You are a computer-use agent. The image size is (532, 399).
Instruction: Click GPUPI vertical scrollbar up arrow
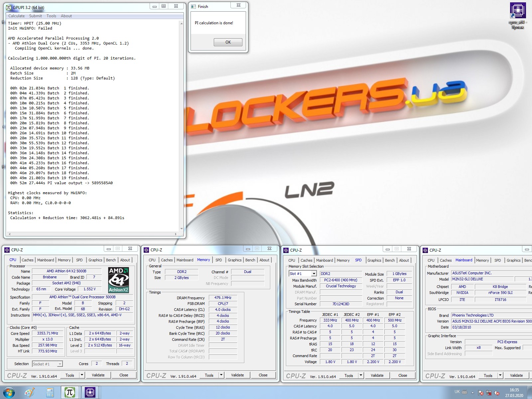182,24
